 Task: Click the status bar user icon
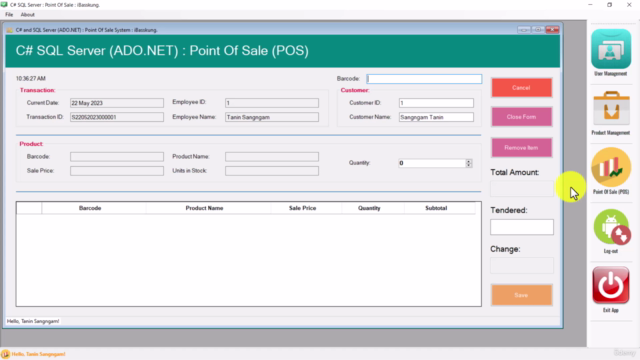tap(5, 354)
